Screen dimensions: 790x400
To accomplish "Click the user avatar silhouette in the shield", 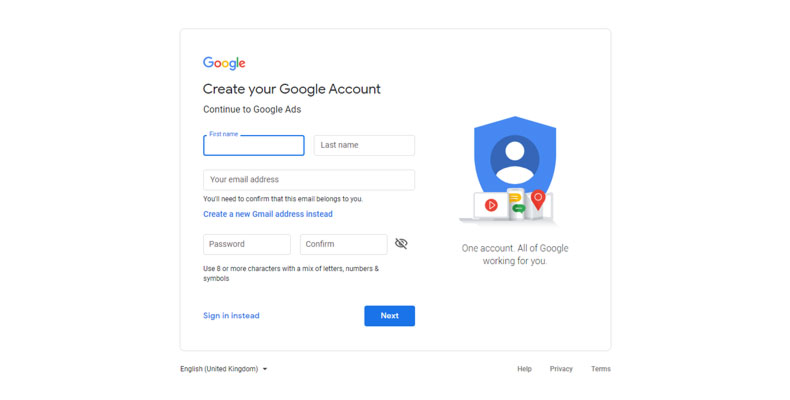I will pos(515,159).
